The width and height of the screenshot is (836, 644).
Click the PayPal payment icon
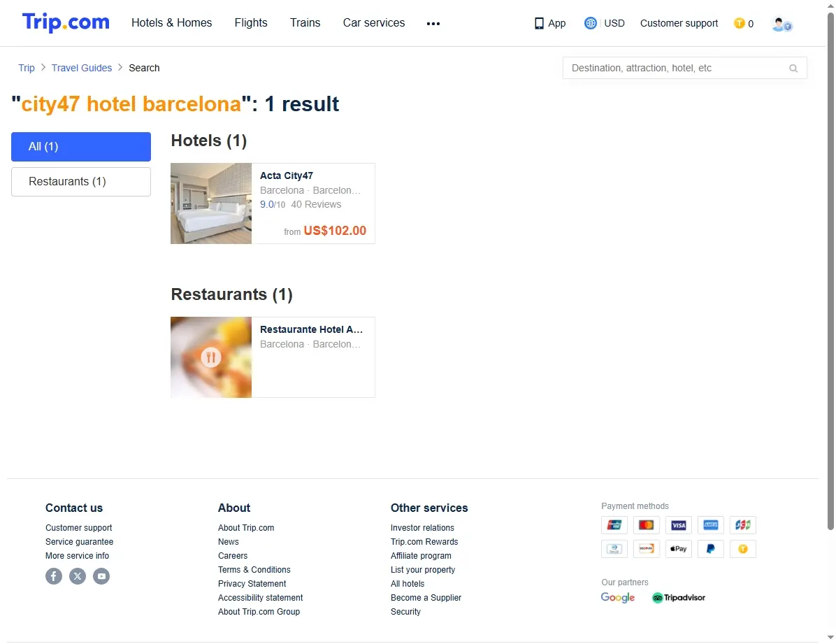[x=710, y=548]
